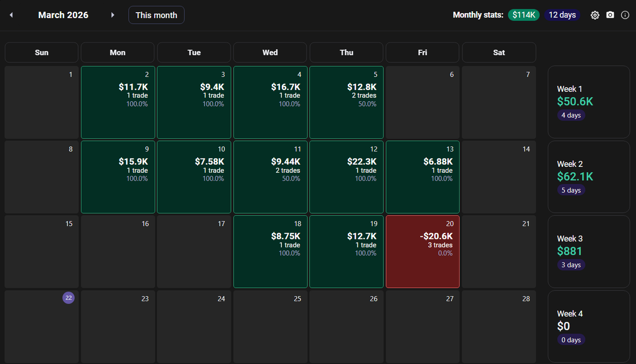This screenshot has height=364, width=636.
Task: Click the This month button
Action: [x=156, y=15]
